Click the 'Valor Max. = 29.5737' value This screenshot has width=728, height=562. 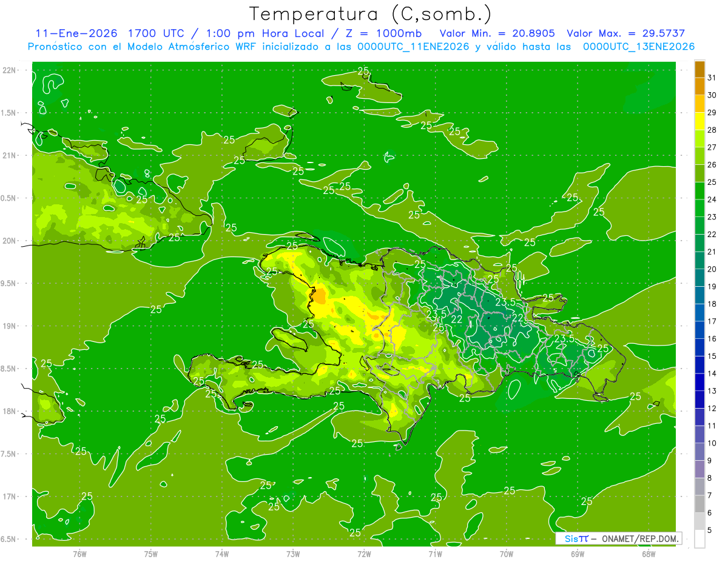[x=625, y=33]
